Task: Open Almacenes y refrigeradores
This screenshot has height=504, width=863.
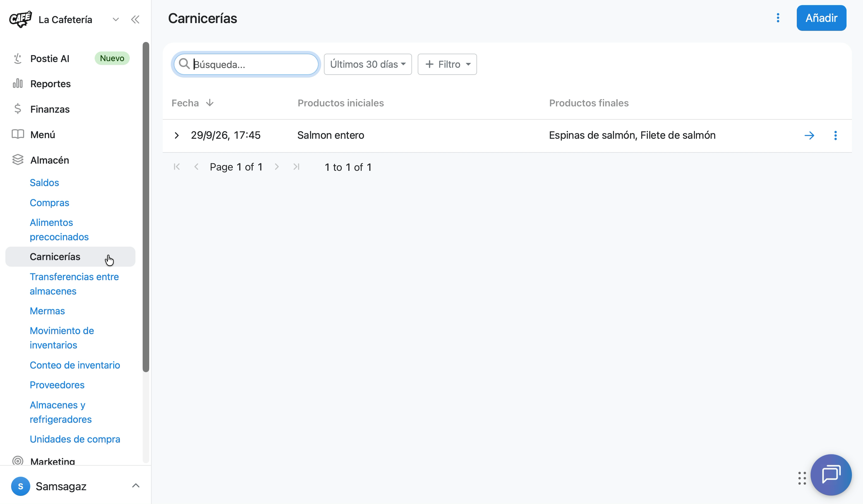Action: (x=61, y=412)
